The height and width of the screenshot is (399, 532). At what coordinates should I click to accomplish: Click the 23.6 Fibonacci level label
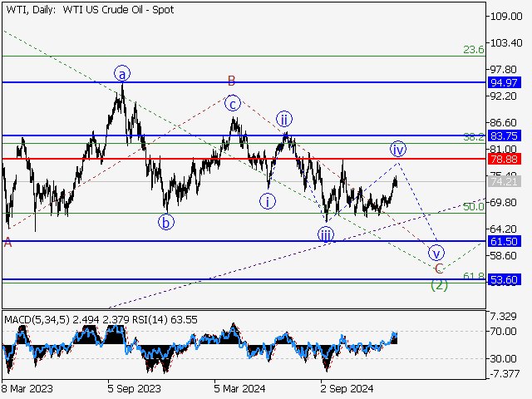pyautogui.click(x=473, y=50)
